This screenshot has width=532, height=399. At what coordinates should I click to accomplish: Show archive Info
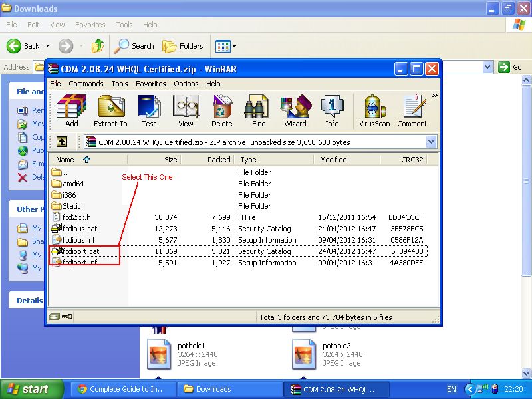coord(332,111)
